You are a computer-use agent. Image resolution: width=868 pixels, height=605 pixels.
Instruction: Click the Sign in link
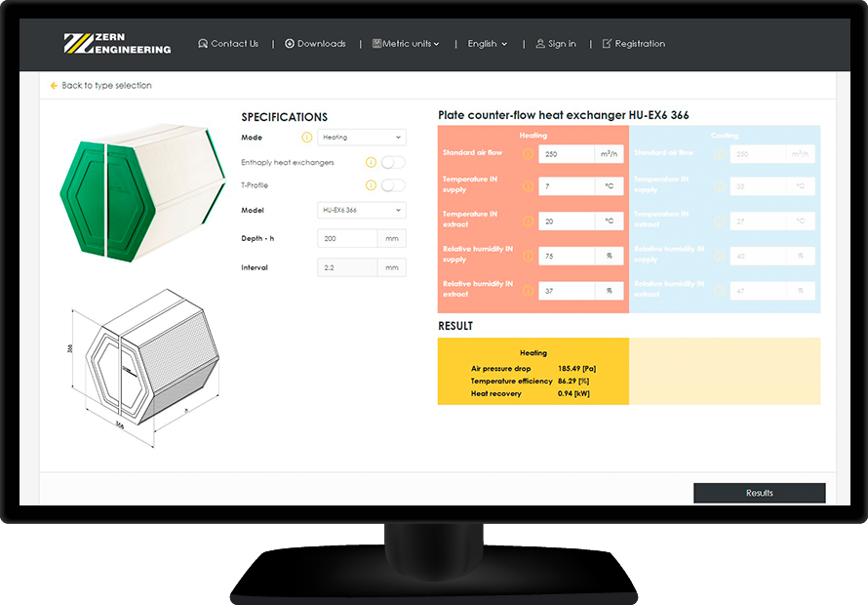pos(556,44)
